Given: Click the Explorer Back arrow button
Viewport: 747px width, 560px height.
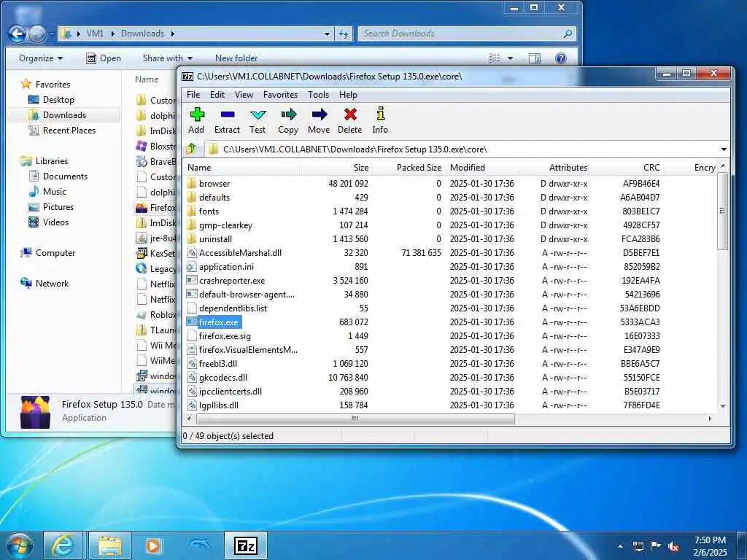Looking at the screenshot, I should click(x=18, y=34).
